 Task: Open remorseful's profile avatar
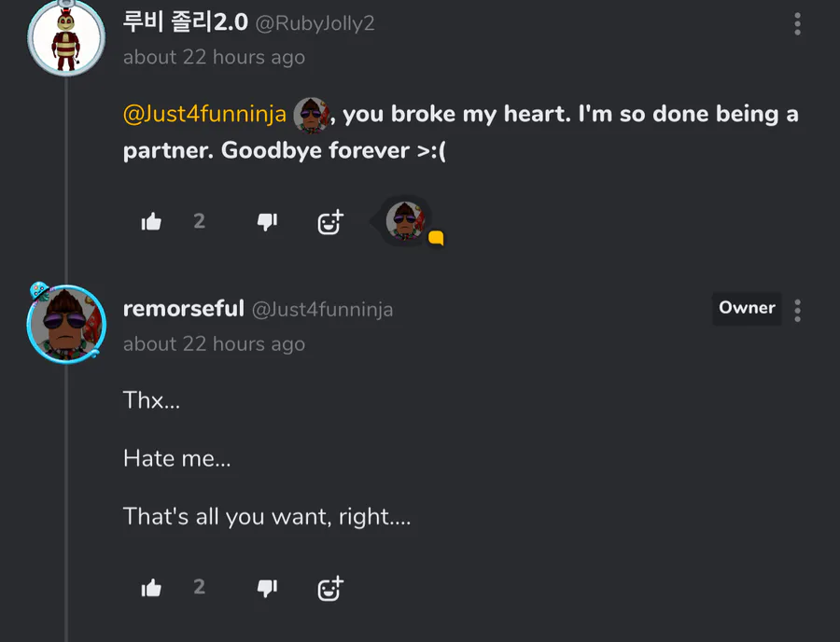tap(65, 324)
